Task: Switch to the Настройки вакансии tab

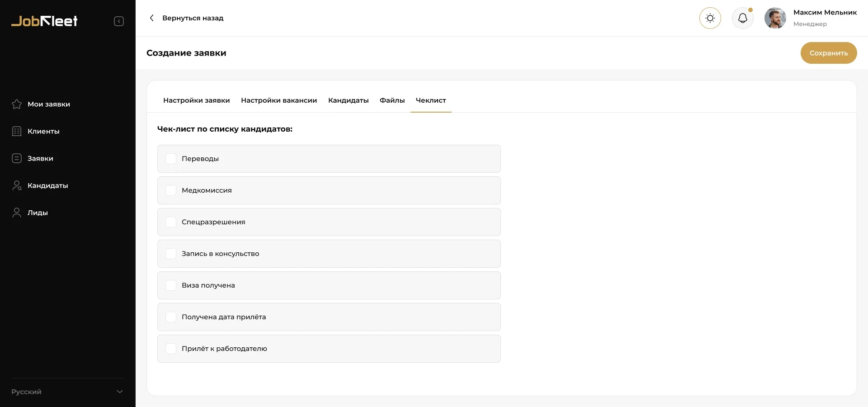Action: (x=278, y=100)
